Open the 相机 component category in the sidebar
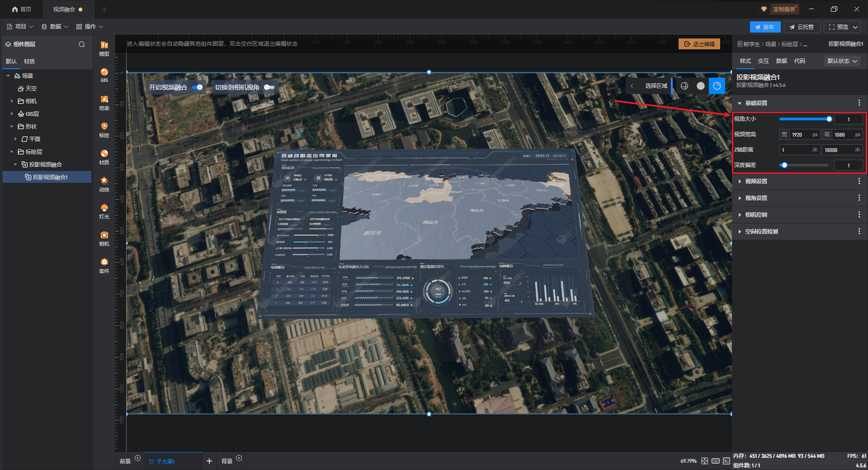Viewport: 868px width, 470px height. coord(104,238)
